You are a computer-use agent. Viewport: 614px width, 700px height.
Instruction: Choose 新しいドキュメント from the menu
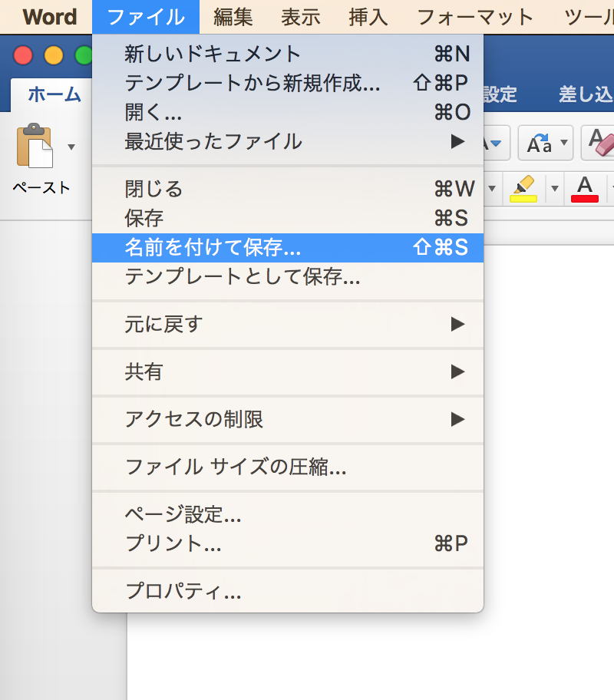[213, 54]
